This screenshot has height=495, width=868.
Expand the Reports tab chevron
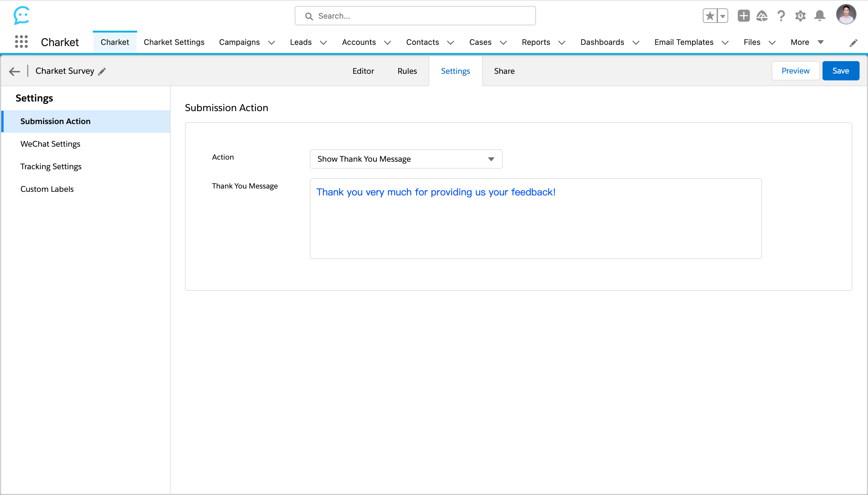[x=562, y=42]
